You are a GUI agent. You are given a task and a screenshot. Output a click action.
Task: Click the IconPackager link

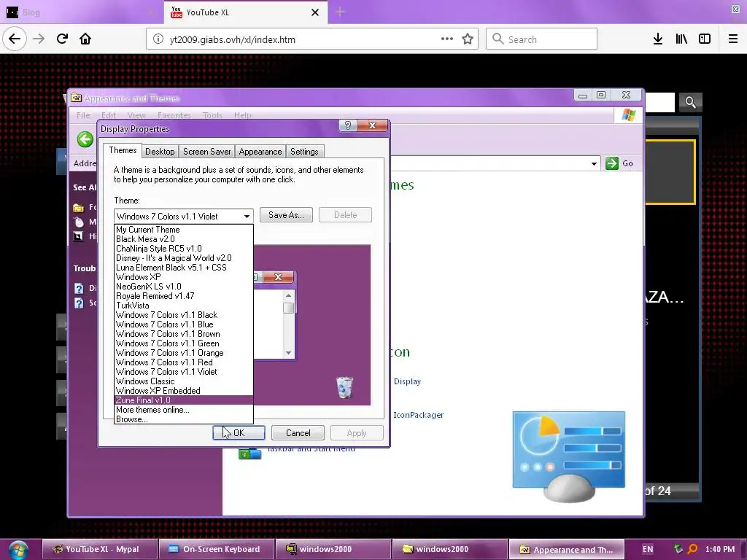418,415
